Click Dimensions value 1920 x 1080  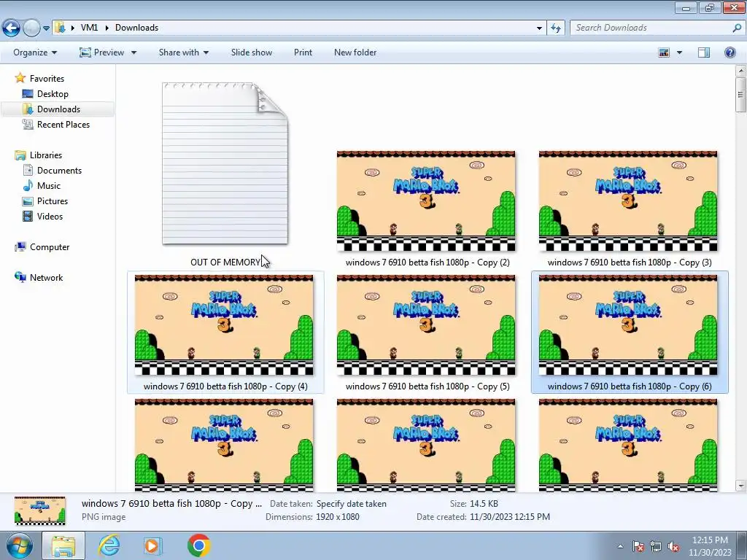pos(337,517)
